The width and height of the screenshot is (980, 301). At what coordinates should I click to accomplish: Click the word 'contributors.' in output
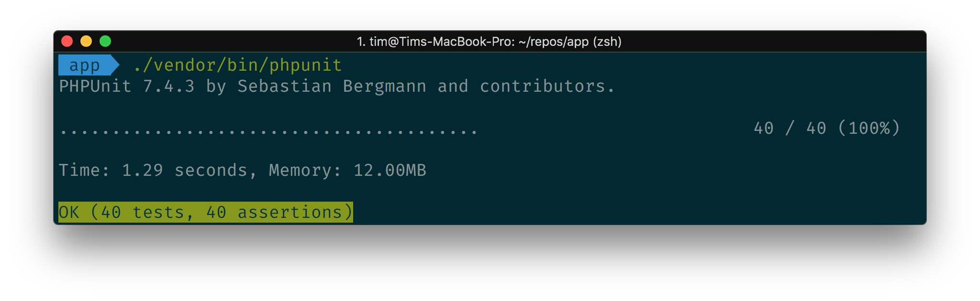coord(547,86)
